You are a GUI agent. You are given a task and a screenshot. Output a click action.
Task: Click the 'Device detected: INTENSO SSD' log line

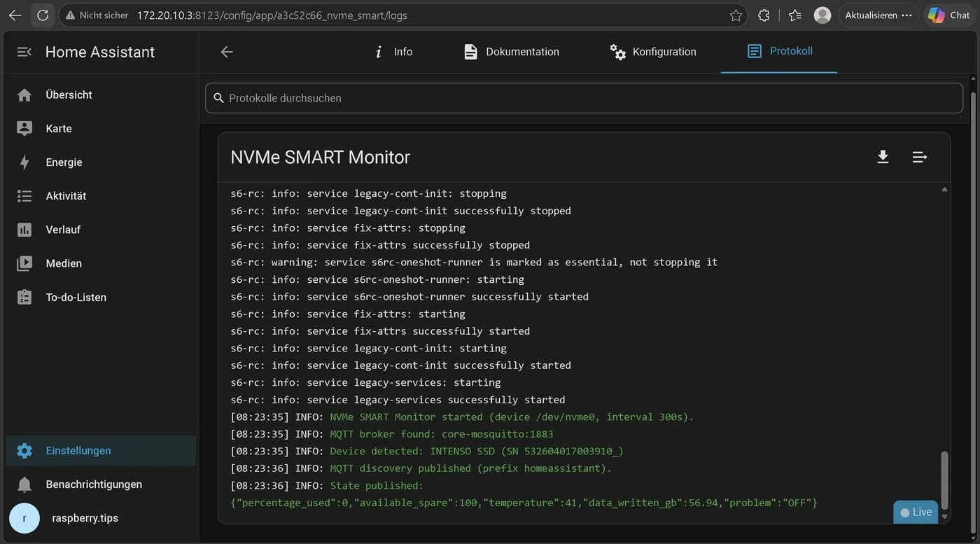(427, 451)
